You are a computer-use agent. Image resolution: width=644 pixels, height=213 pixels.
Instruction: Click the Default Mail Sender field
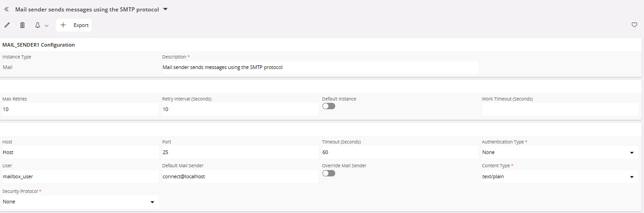[x=240, y=176]
